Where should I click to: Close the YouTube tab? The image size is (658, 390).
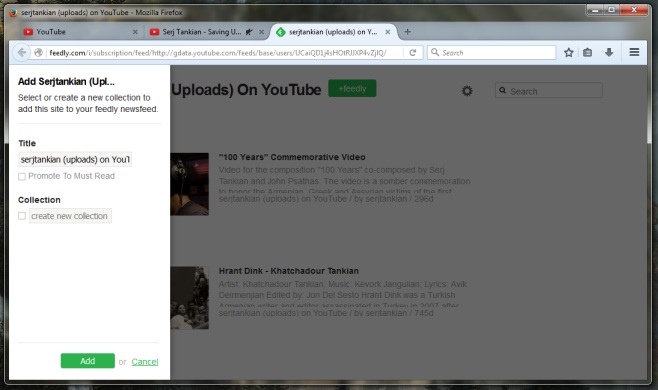[x=135, y=32]
